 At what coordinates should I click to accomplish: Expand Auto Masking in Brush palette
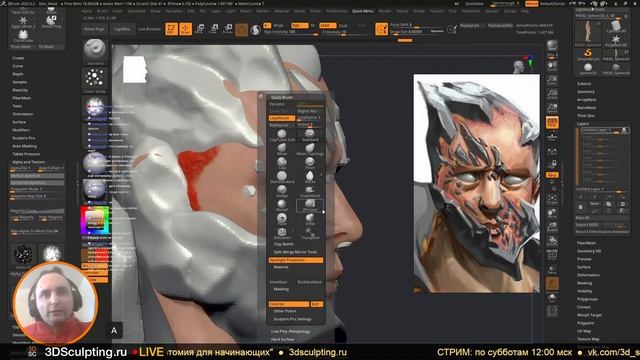[24, 146]
